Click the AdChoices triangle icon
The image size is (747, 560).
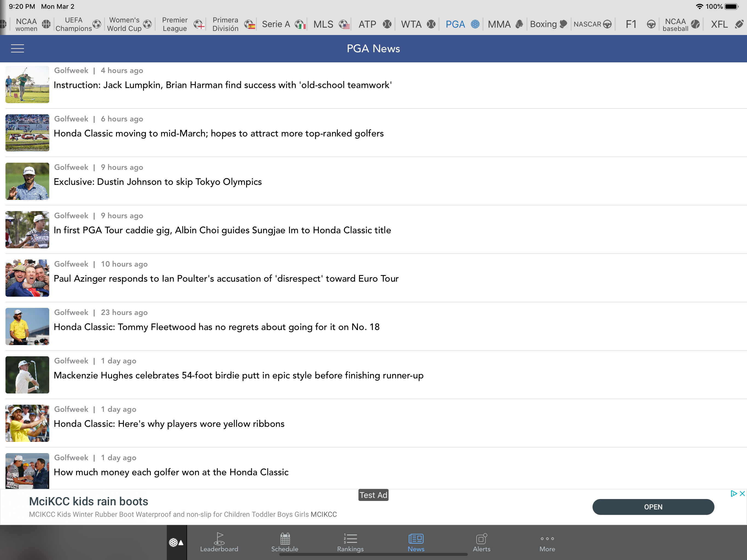pos(733,494)
